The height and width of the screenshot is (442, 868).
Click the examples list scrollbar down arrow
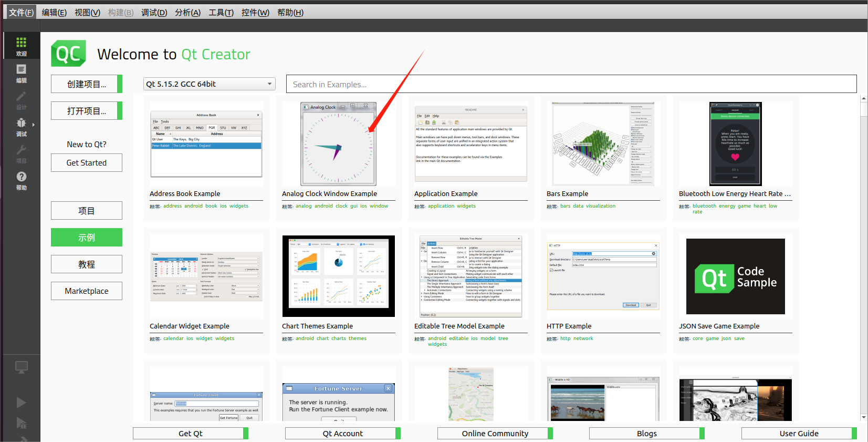864,417
